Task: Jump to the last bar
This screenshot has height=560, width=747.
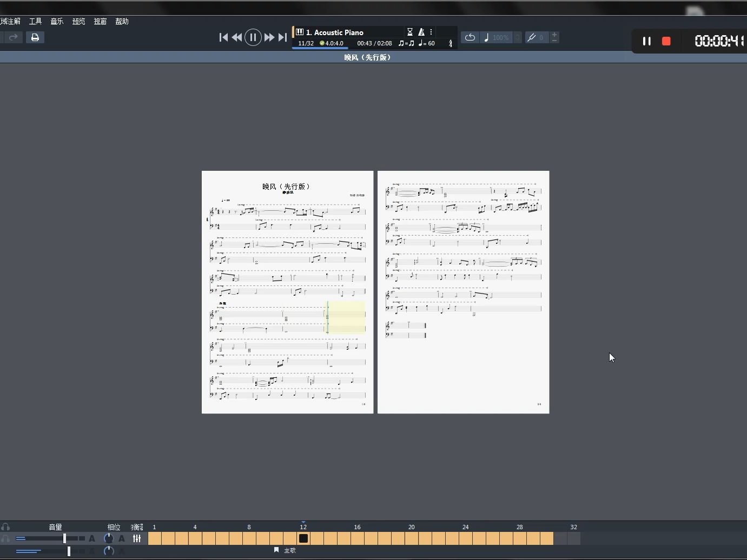Action: point(282,37)
